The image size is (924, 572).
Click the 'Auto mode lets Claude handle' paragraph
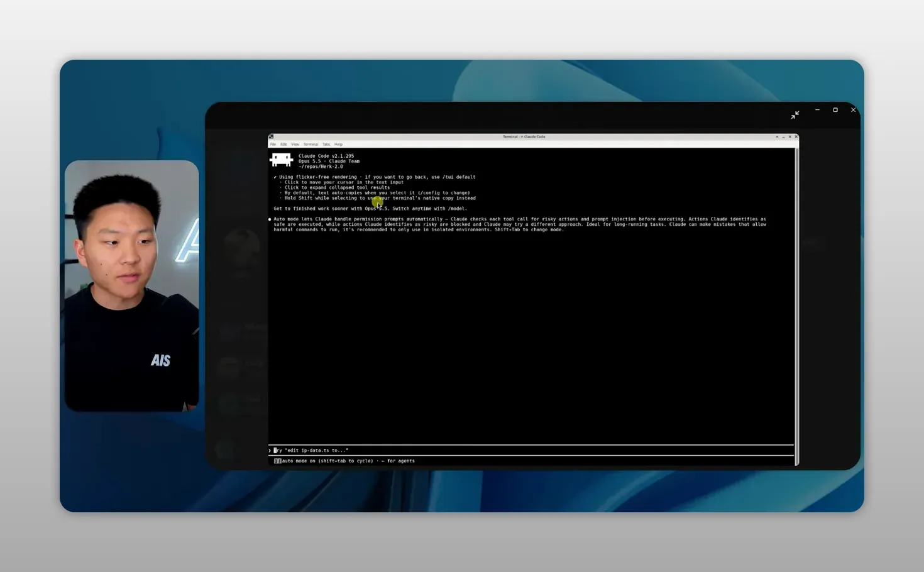pyautogui.click(x=520, y=224)
